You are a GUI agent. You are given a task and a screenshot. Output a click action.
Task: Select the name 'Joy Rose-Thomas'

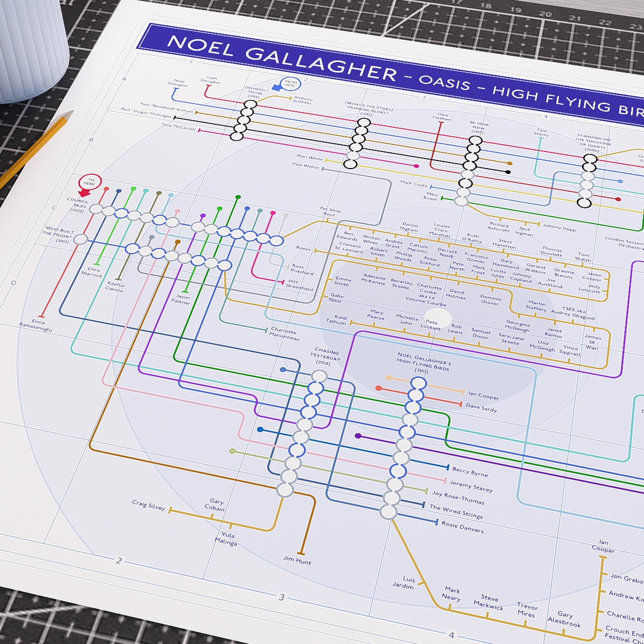pyautogui.click(x=458, y=497)
